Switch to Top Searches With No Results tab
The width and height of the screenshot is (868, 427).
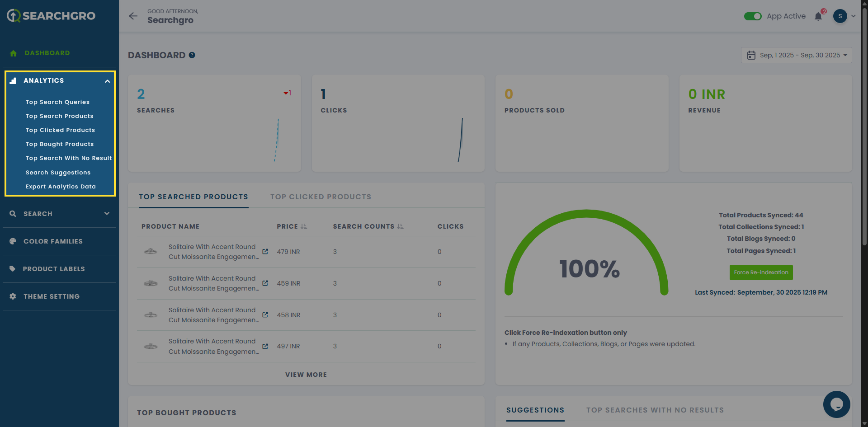coord(655,410)
